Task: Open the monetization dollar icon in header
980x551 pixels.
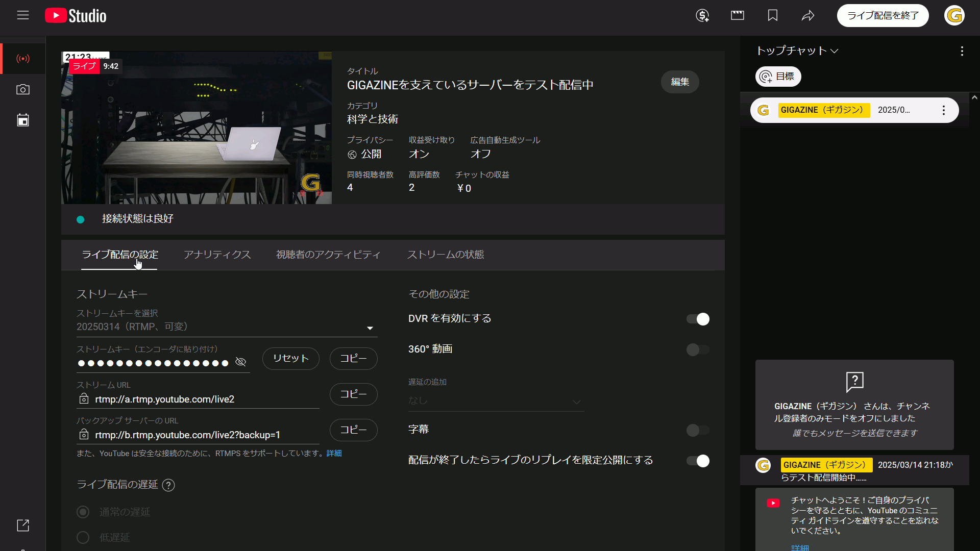Action: [x=702, y=16]
